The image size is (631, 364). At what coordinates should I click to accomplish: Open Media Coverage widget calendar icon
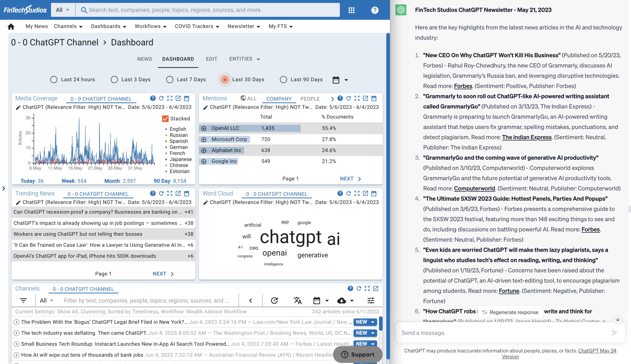coord(187,98)
